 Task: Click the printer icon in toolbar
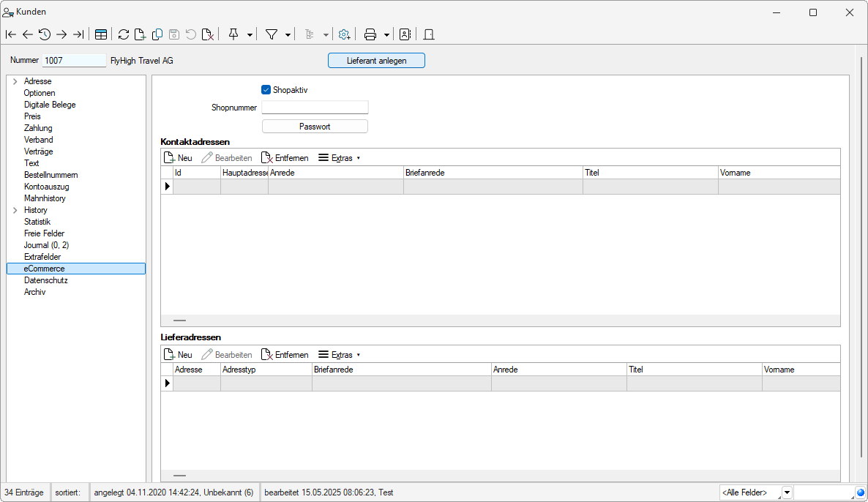click(x=370, y=34)
